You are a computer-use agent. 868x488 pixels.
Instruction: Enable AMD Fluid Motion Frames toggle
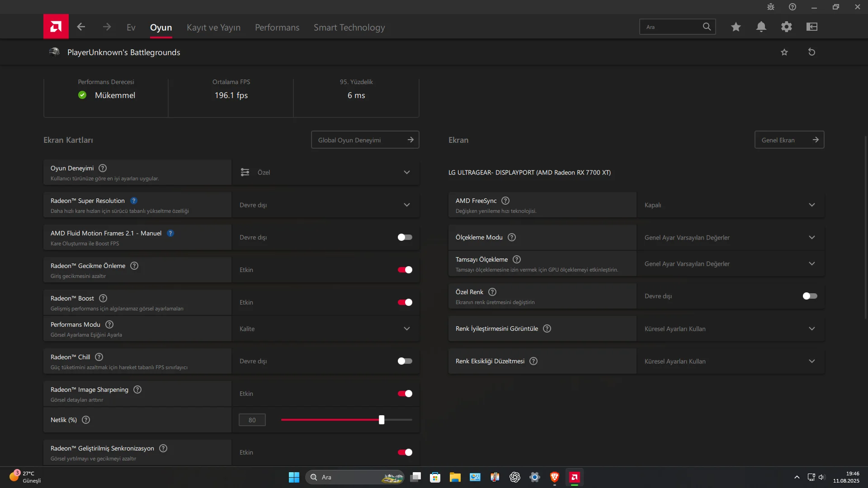405,237
